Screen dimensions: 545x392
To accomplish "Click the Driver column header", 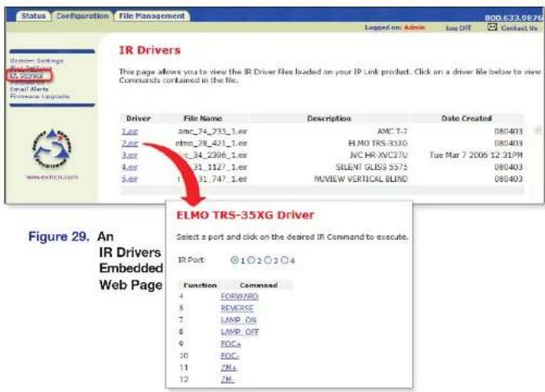I will pos(139,118).
